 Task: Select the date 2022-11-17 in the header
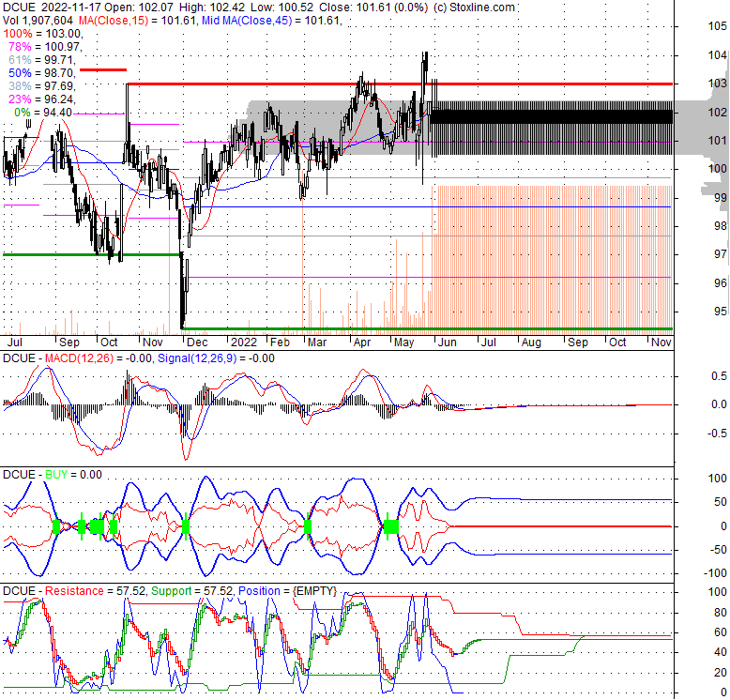point(71,8)
